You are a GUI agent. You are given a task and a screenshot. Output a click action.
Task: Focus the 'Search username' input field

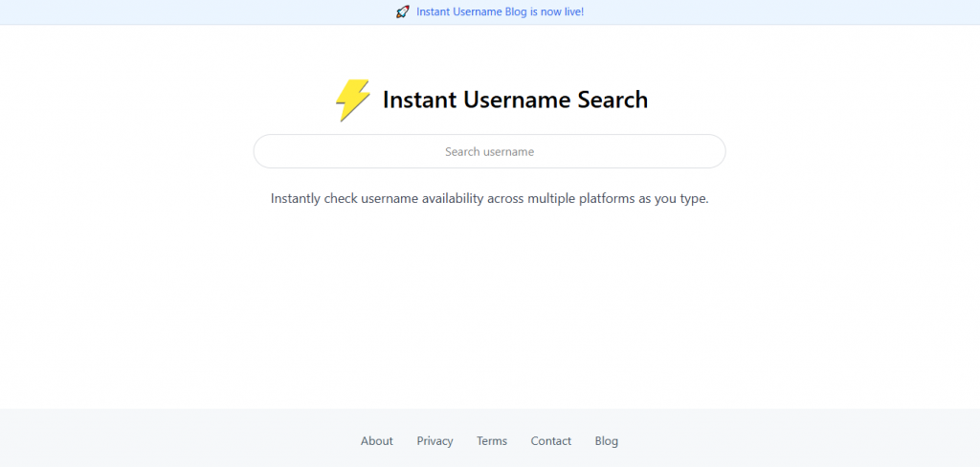[x=489, y=151]
